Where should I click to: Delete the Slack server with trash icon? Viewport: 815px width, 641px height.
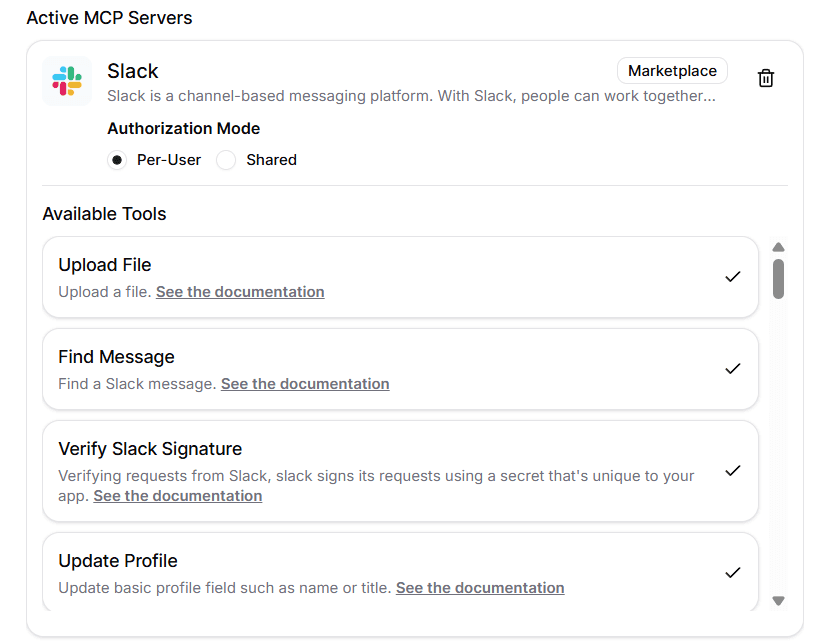click(x=766, y=78)
